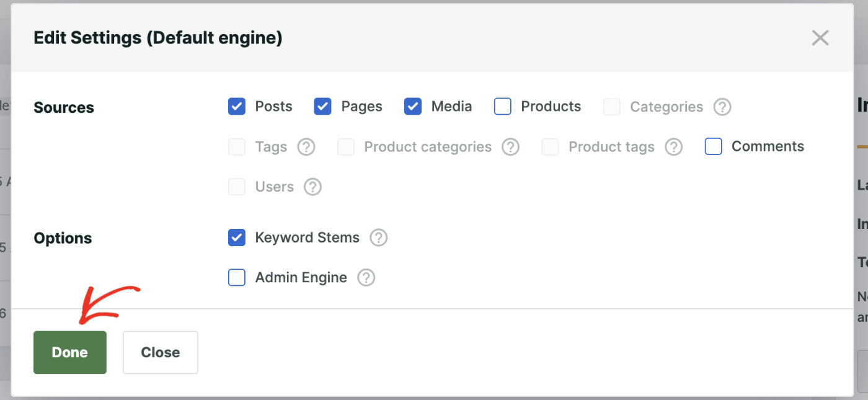View help for Admin Engine option

tap(366, 278)
